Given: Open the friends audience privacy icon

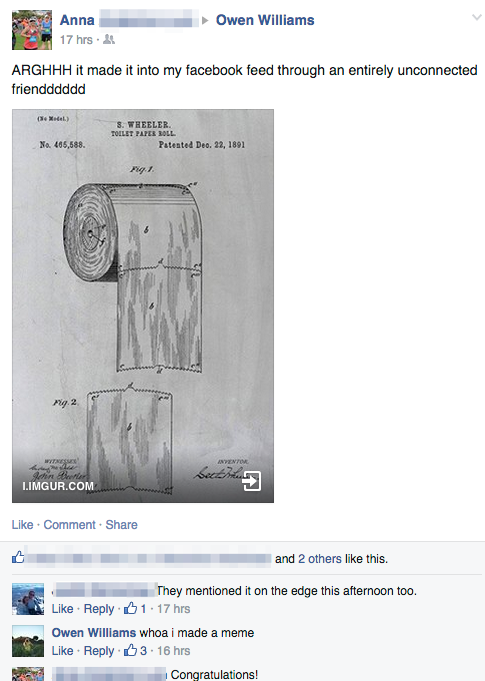Looking at the screenshot, I should tap(109, 40).
